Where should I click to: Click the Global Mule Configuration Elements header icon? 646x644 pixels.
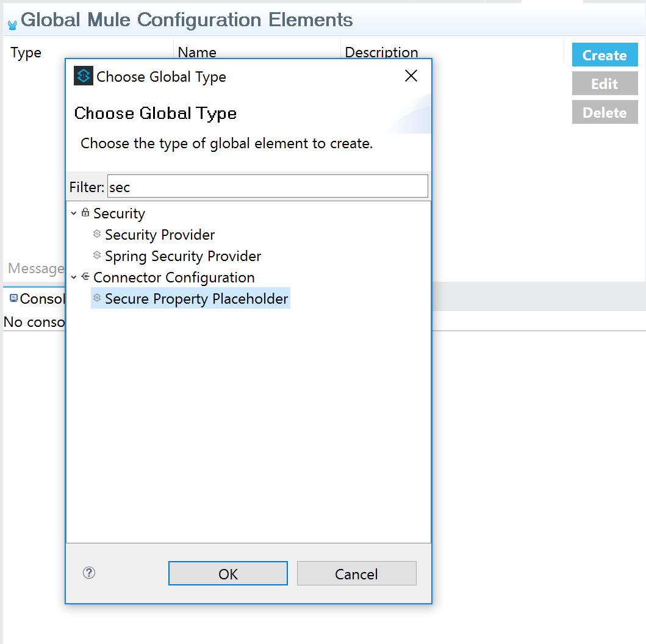pos(12,25)
